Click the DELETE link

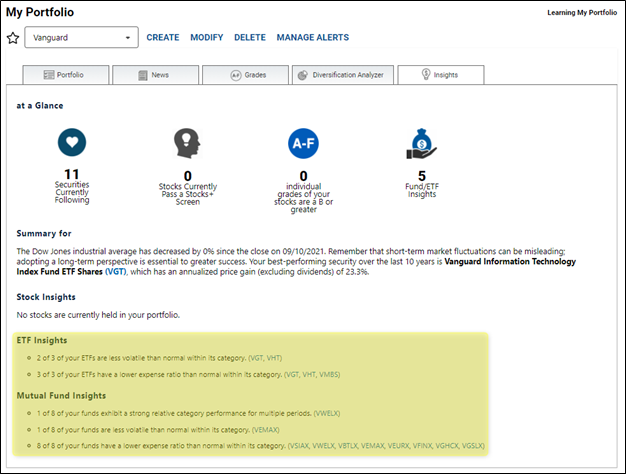[x=250, y=38]
